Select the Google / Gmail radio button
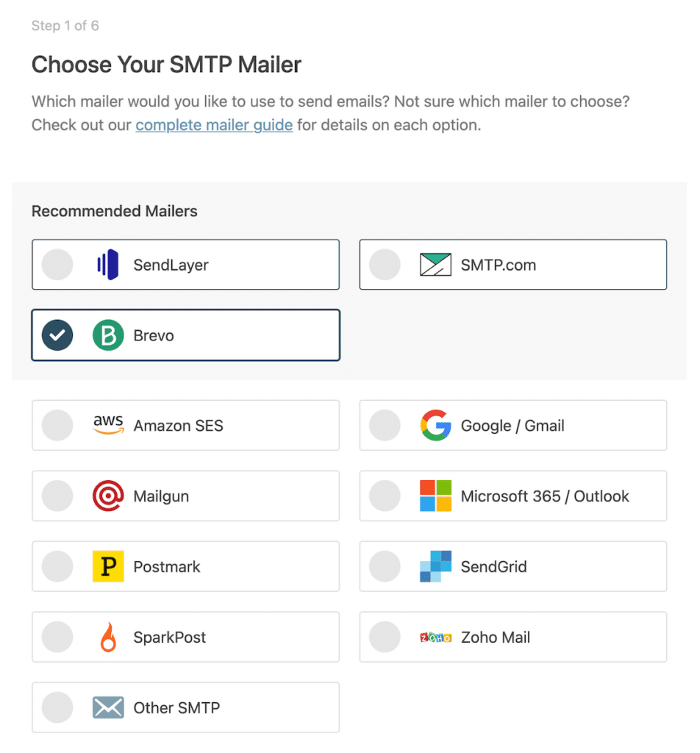700x753 pixels. pyautogui.click(x=385, y=425)
